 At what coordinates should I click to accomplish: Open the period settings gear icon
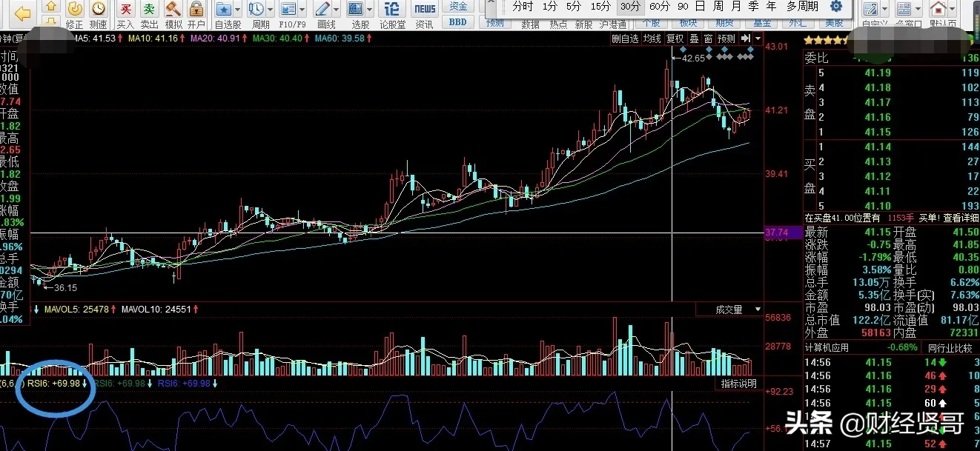pyautogui.click(x=836, y=7)
